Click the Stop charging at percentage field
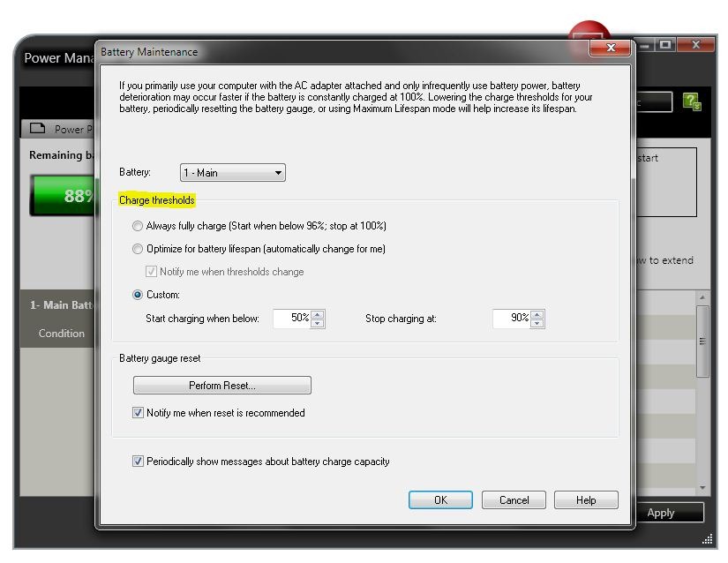 (x=512, y=319)
